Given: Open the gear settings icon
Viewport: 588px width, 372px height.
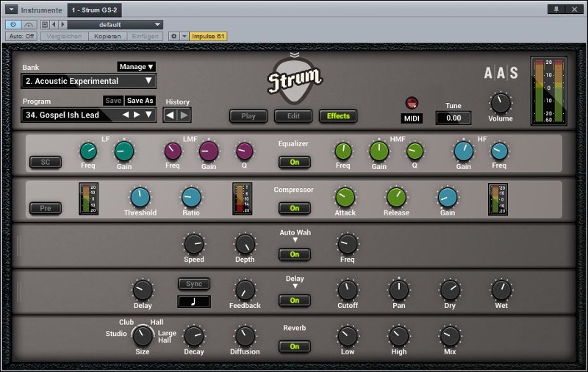Looking at the screenshot, I should (x=173, y=36).
